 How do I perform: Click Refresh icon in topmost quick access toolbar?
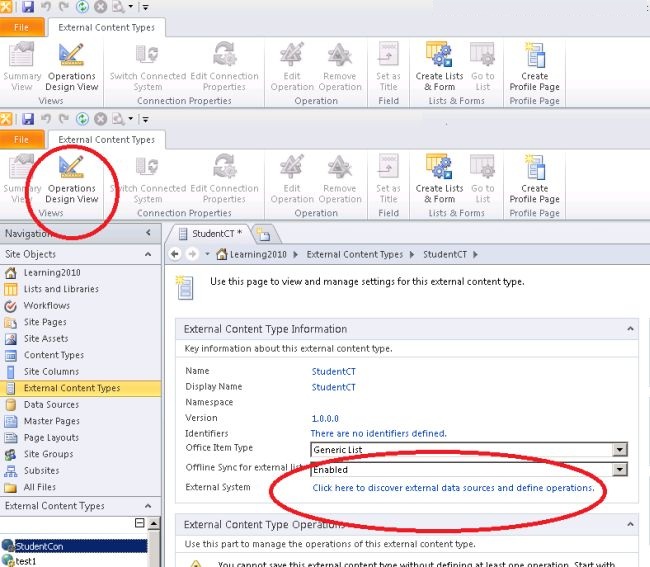(82, 7)
